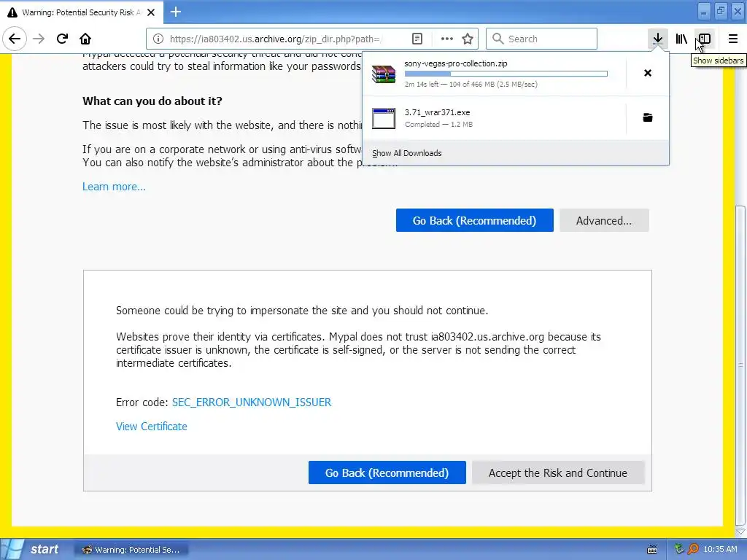The height and width of the screenshot is (560, 747).
Task: Click magnifier icon in search box
Action: tap(498, 39)
